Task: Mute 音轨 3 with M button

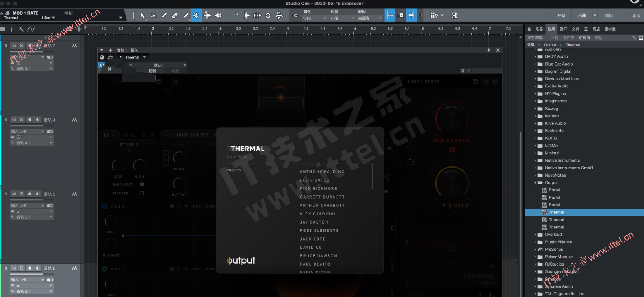Action: (14, 46)
